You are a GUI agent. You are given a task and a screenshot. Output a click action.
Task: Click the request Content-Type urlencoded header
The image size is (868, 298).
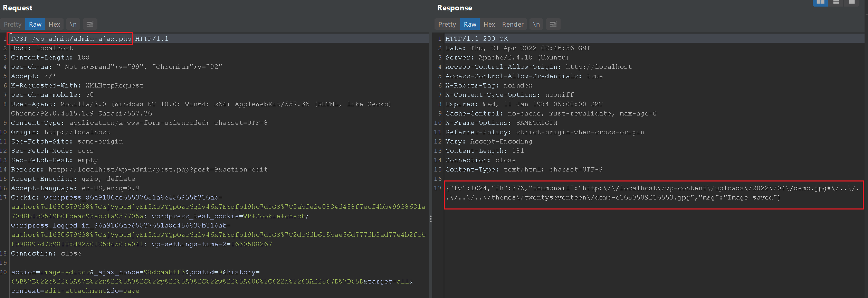click(139, 123)
